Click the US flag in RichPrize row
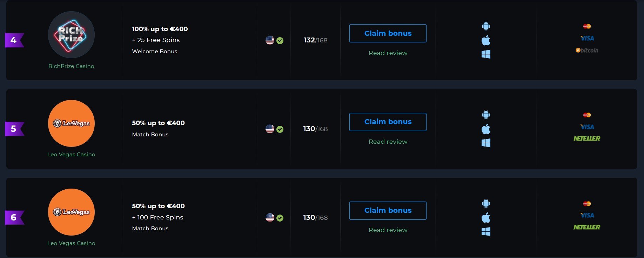 [x=270, y=40]
